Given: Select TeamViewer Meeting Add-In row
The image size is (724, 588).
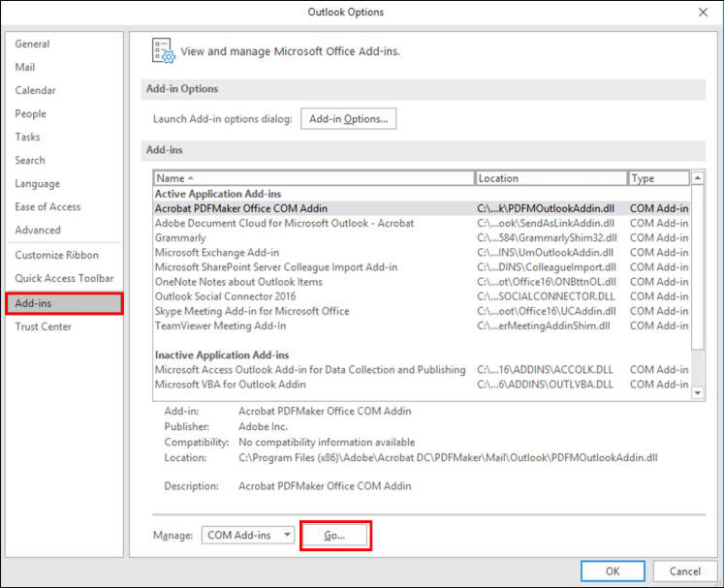Looking at the screenshot, I should (422, 326).
